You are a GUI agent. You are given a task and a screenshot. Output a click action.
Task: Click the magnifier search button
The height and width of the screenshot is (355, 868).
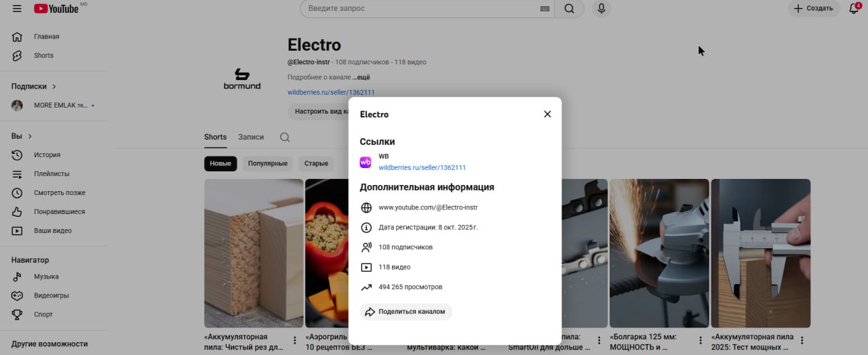(x=569, y=9)
